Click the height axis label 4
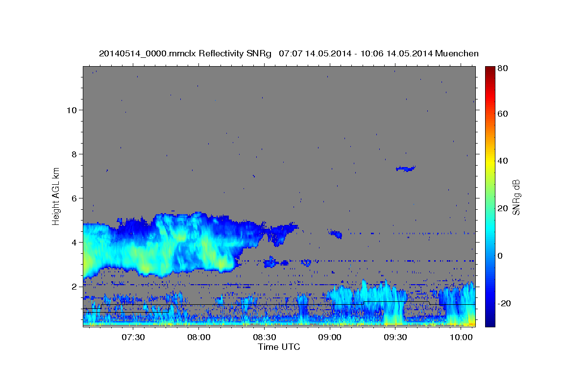The image size is (588, 392). [74, 242]
